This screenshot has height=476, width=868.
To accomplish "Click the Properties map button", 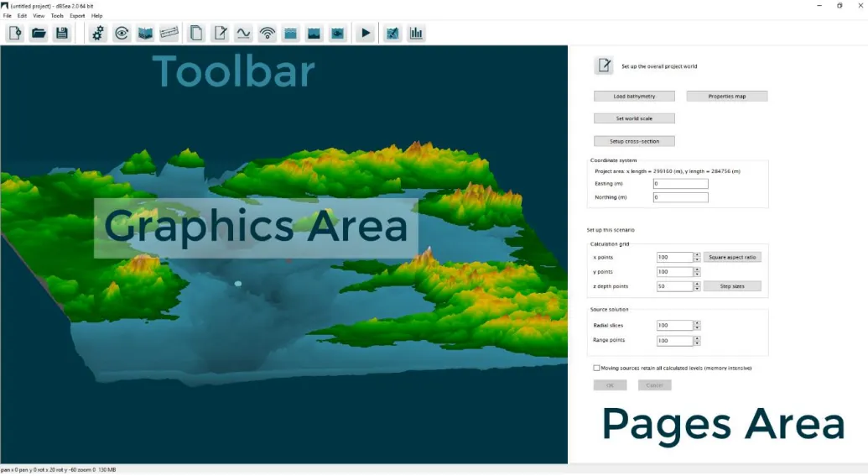I will point(727,97).
